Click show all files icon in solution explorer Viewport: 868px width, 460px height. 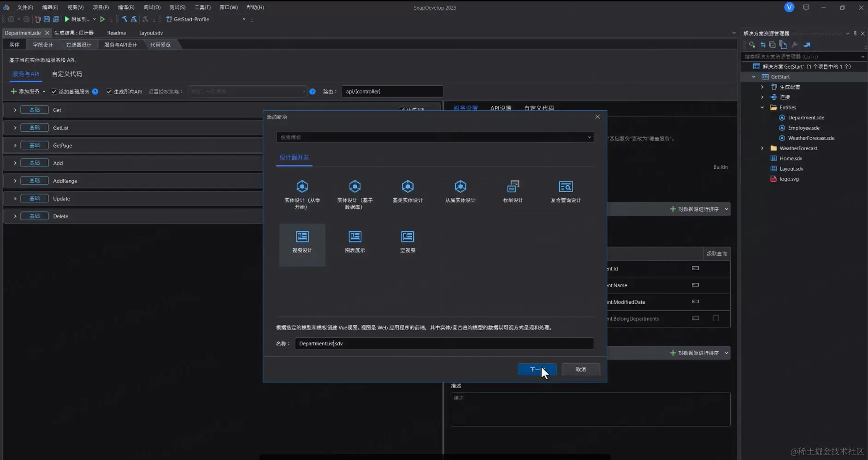[783, 45]
